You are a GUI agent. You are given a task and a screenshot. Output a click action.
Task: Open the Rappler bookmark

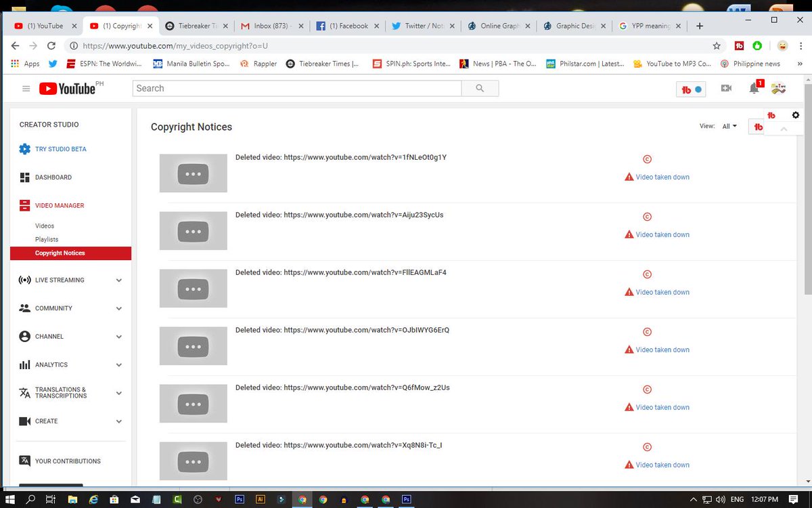coord(259,64)
